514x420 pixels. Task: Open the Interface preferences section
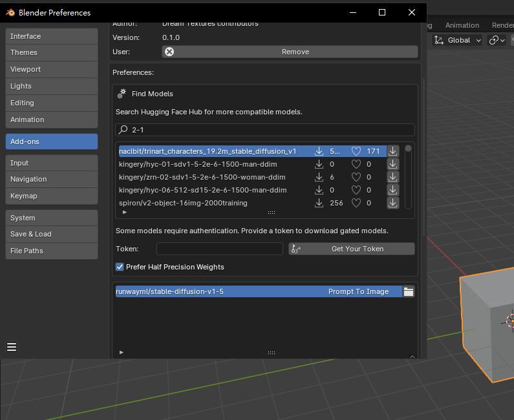pos(52,36)
